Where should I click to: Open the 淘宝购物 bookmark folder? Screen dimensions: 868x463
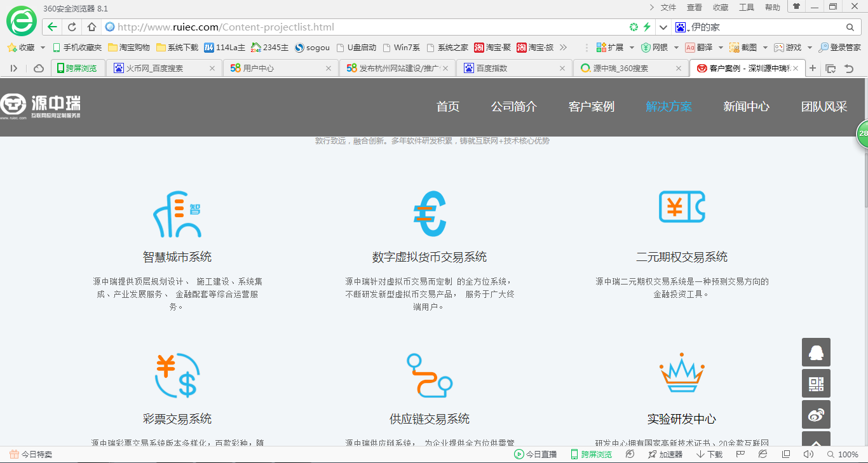coord(129,48)
